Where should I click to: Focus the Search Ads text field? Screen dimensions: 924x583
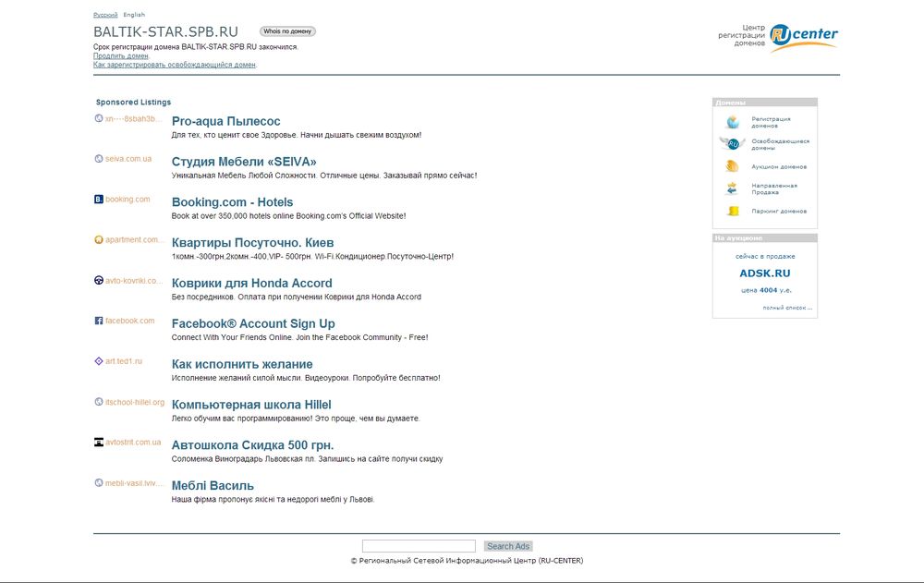419,546
